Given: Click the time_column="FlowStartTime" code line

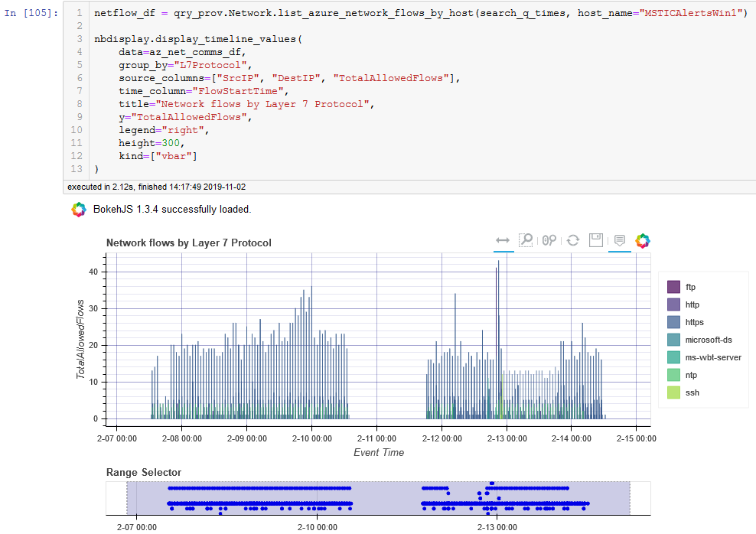Looking at the screenshot, I should click(204, 91).
